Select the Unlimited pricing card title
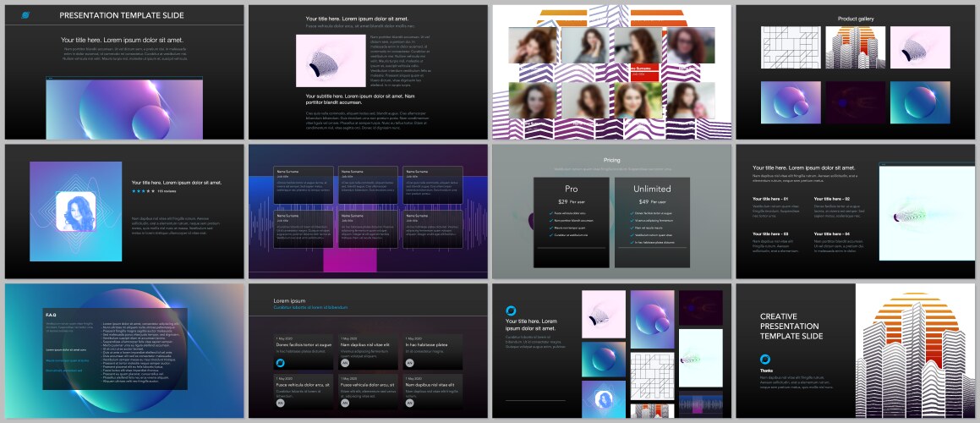The image size is (980, 423). (652, 188)
